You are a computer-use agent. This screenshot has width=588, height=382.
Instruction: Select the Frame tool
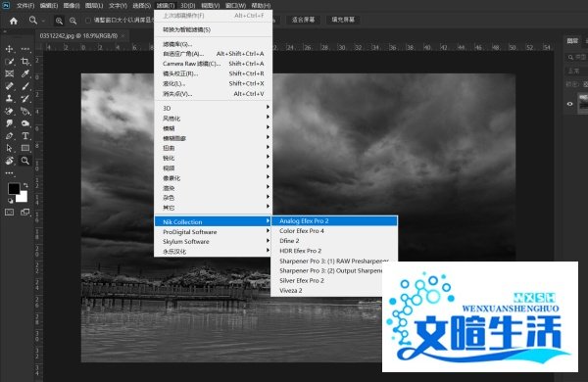click(x=10, y=73)
